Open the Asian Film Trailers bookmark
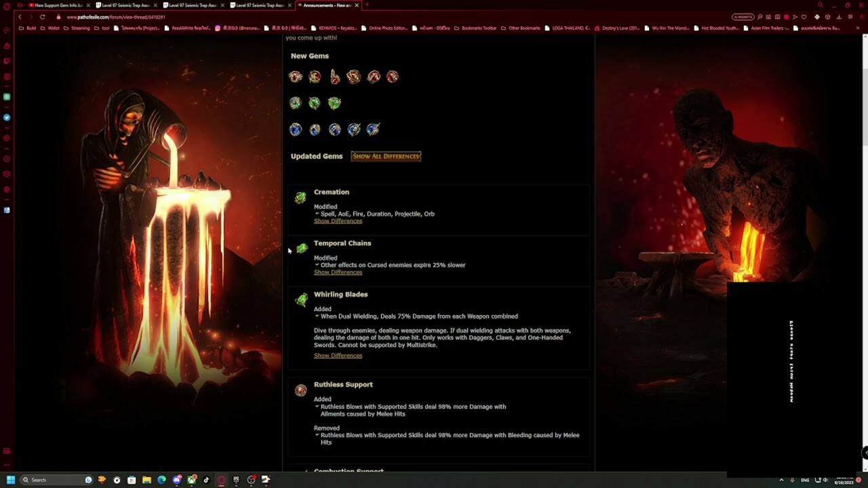 click(766, 28)
